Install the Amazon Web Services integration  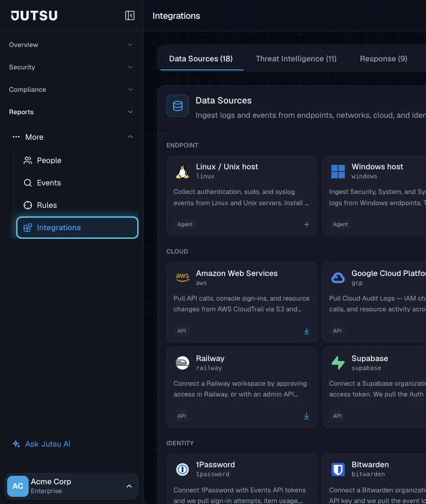[307, 331]
